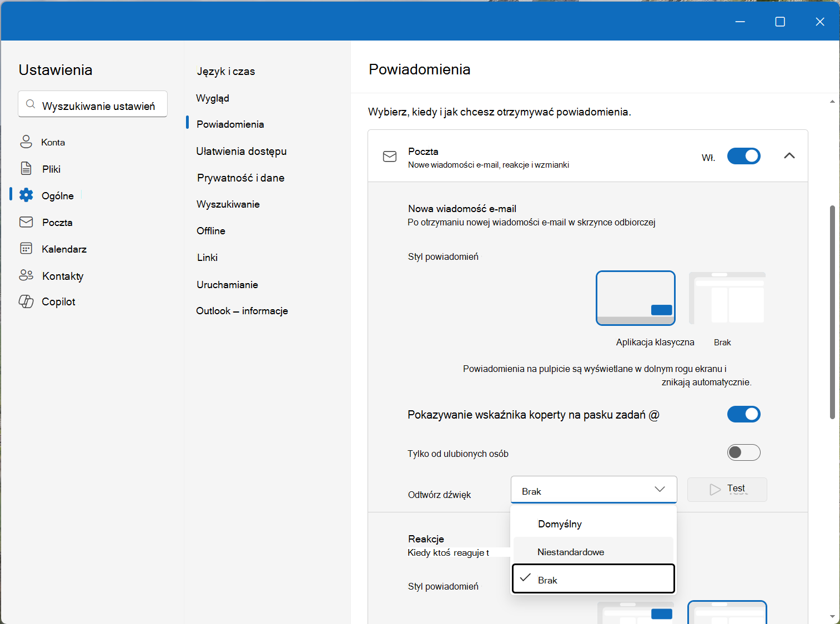This screenshot has width=840, height=624.
Task: Select the Ogólne gear icon
Action: click(x=26, y=195)
